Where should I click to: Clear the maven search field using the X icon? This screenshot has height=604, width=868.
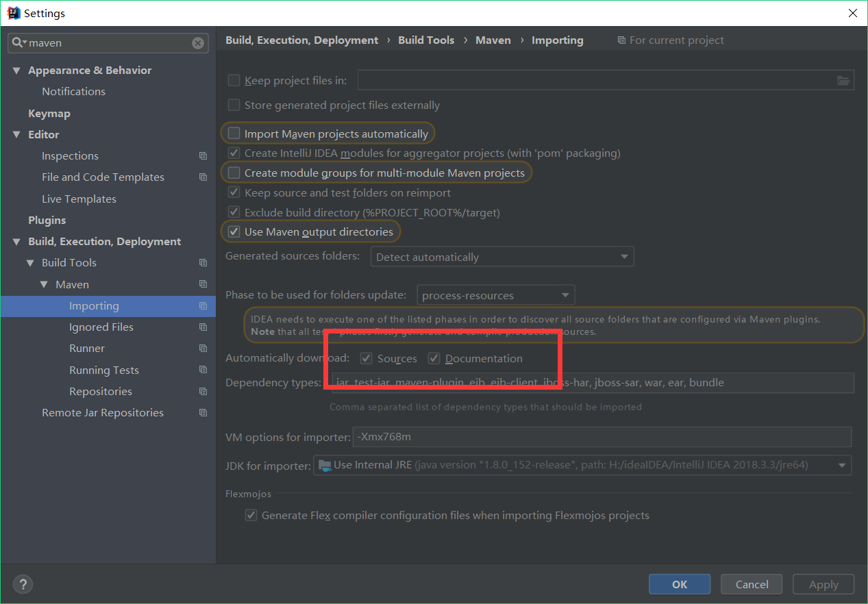198,43
